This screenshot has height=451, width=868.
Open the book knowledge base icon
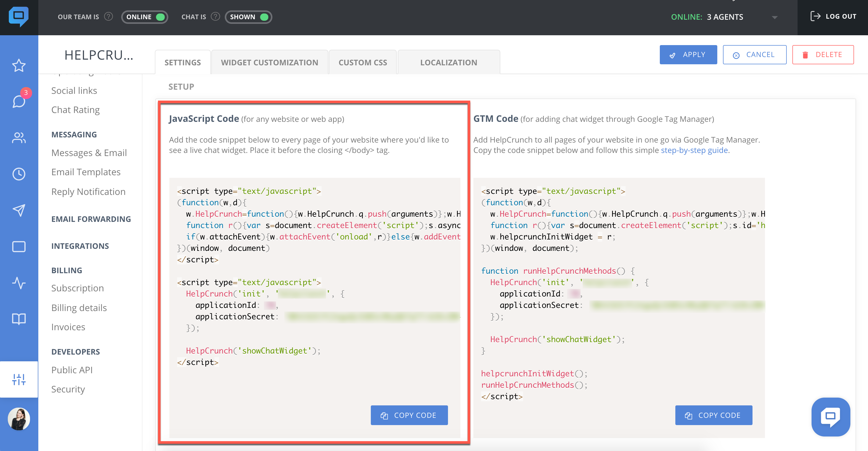(19, 319)
